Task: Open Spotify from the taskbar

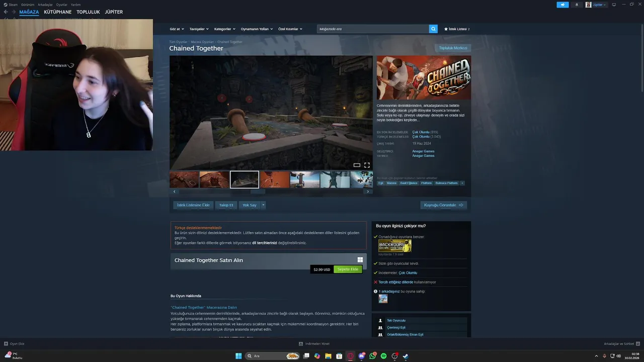Action: point(383,356)
